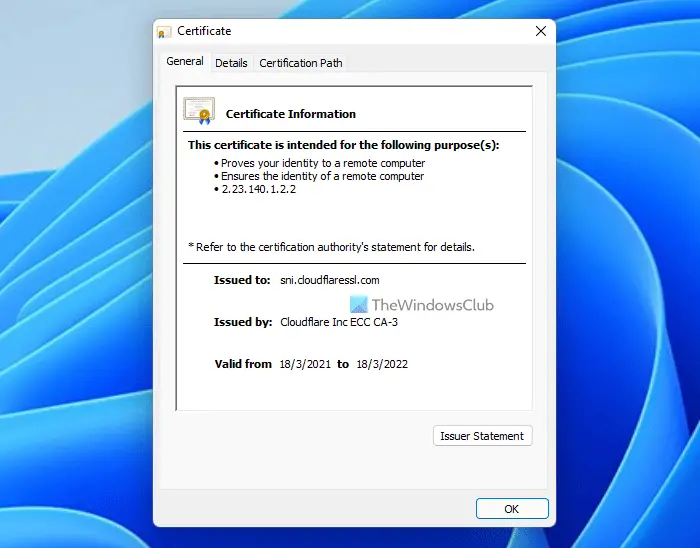The image size is (700, 548).
Task: Click the Certificate window title text
Action: pos(204,31)
